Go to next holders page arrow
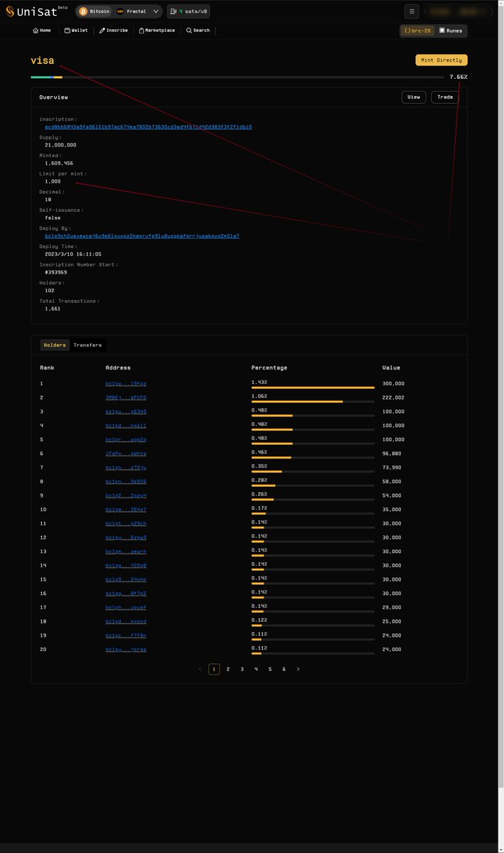 (298, 669)
